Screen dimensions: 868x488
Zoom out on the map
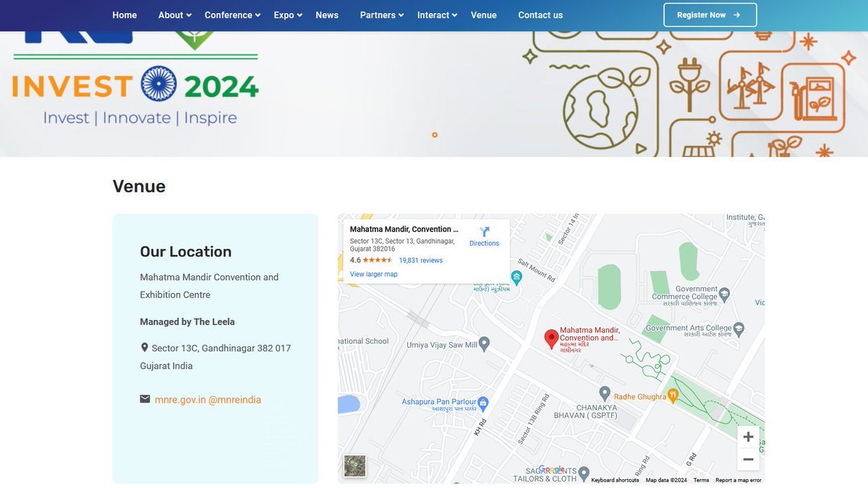[x=748, y=459]
